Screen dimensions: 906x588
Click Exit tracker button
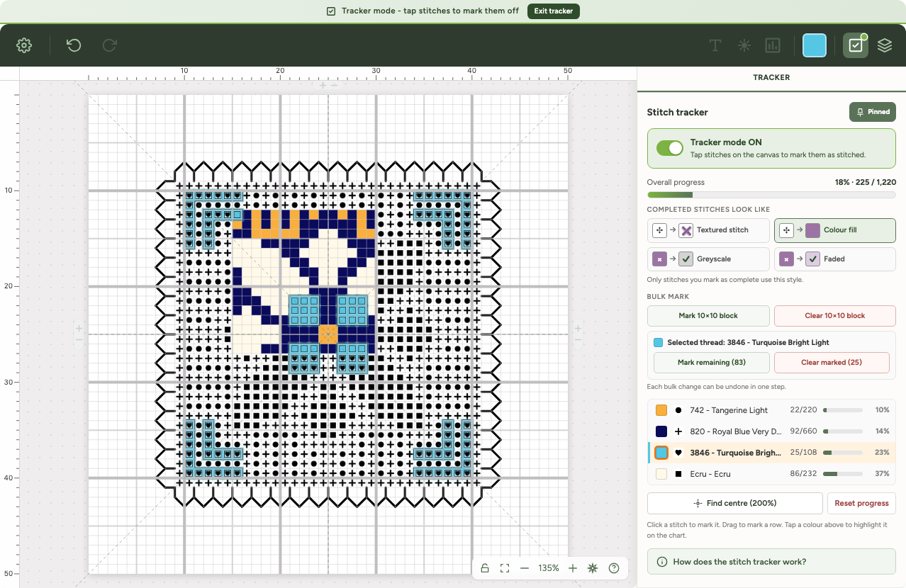coord(554,11)
